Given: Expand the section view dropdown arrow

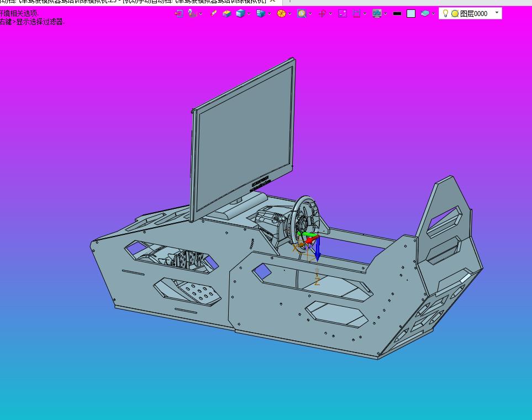Looking at the screenshot, I should [x=365, y=14].
